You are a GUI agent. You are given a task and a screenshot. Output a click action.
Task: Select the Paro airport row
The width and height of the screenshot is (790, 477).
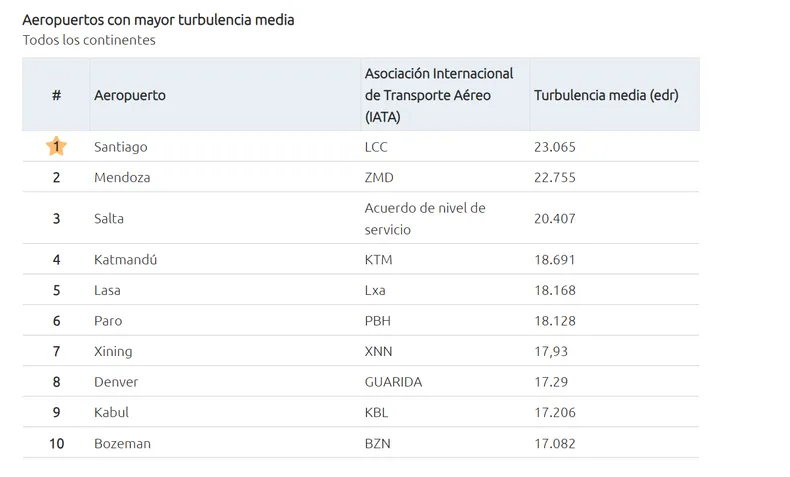pyautogui.click(x=361, y=321)
